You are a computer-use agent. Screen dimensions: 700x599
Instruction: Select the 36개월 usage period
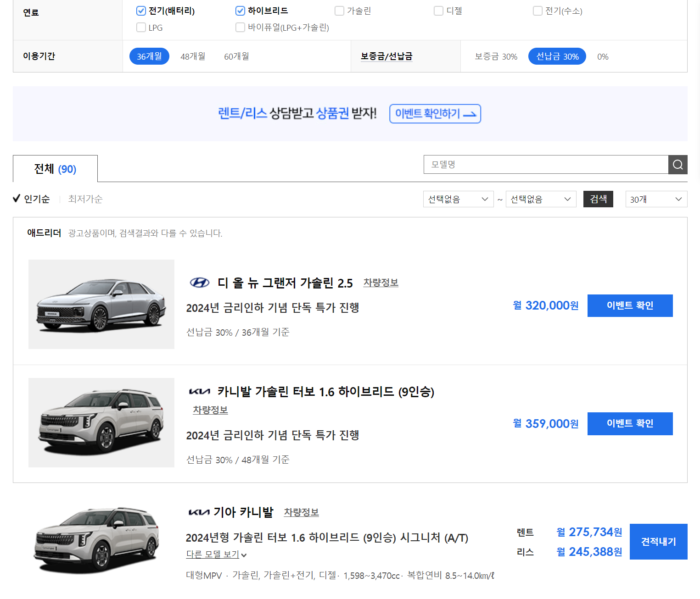pyautogui.click(x=149, y=56)
